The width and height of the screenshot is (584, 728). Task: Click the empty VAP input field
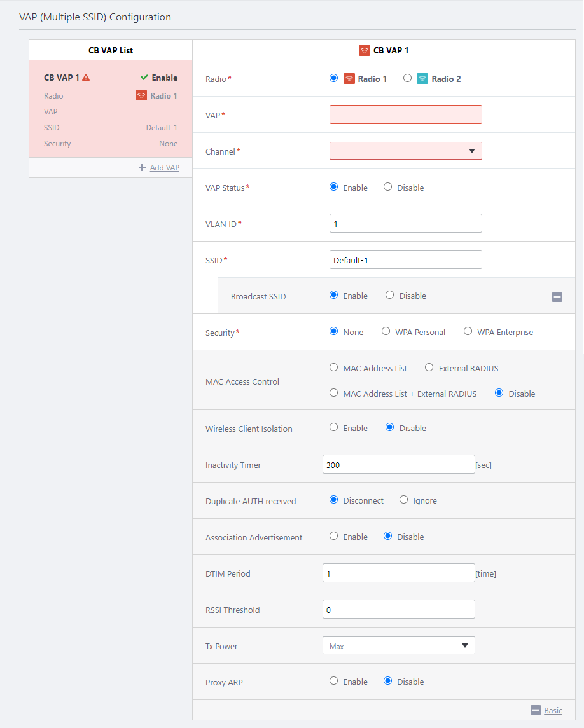405,114
